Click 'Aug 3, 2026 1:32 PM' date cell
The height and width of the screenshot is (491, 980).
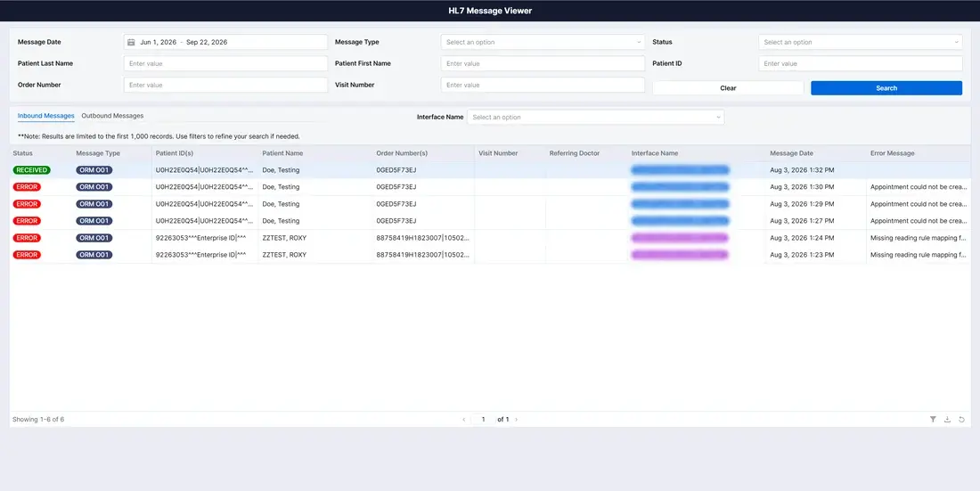(x=803, y=170)
